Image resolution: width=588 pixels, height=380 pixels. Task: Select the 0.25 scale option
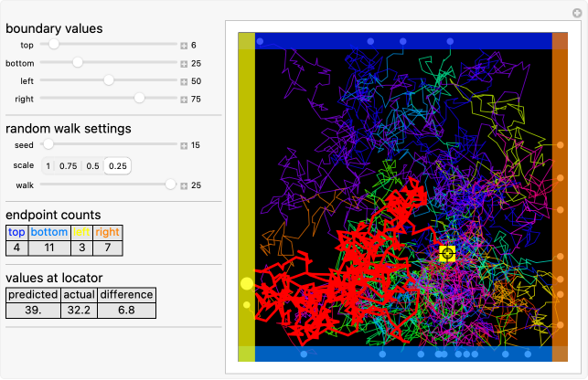pos(118,166)
